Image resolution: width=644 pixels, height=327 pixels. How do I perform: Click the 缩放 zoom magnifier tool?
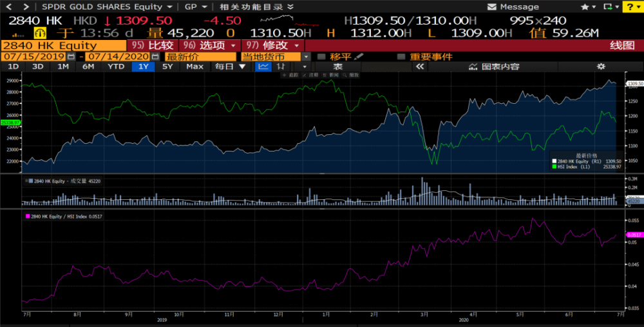click(x=351, y=75)
